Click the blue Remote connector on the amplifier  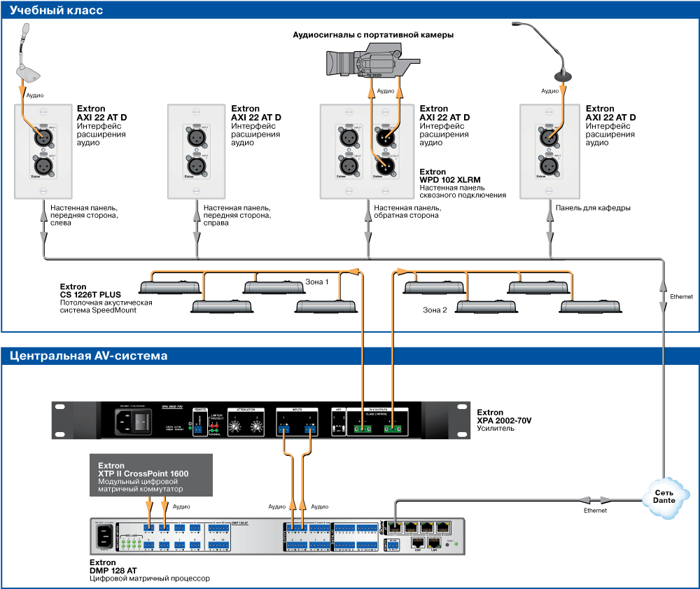[x=198, y=429]
